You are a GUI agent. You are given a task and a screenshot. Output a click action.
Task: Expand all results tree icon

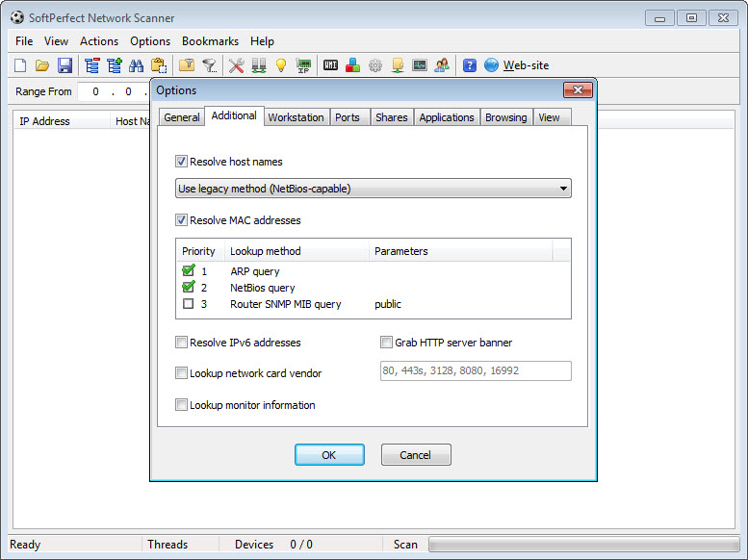pos(115,65)
